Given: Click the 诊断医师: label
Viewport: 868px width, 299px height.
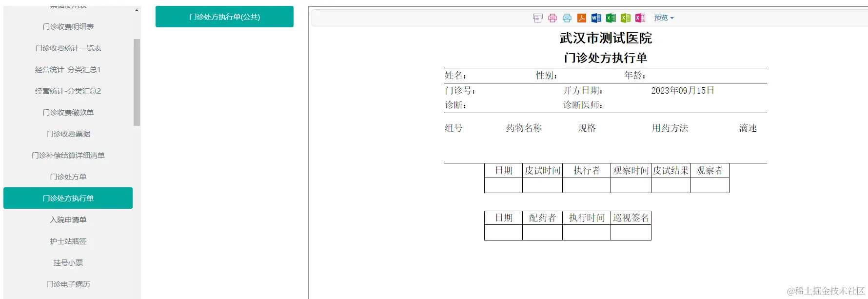Looking at the screenshot, I should pyautogui.click(x=583, y=105).
